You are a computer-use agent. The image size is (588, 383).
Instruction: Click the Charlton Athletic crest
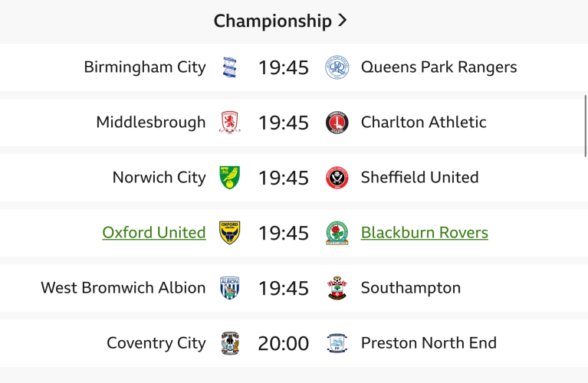pyautogui.click(x=337, y=123)
